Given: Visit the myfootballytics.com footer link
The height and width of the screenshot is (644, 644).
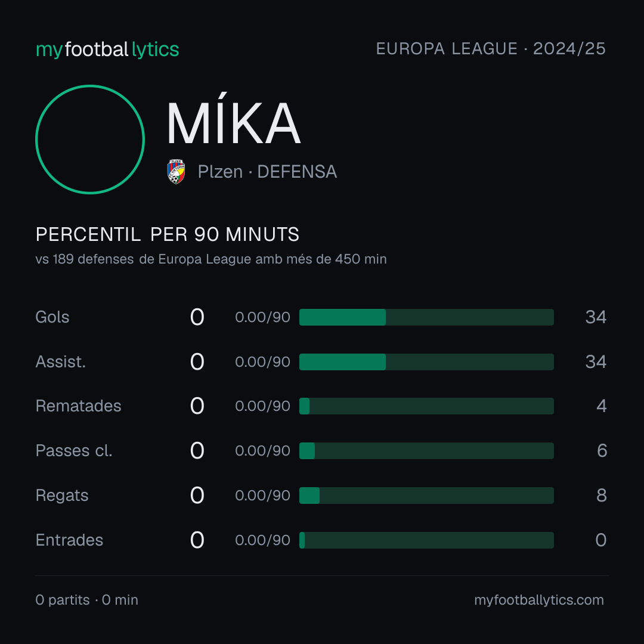Looking at the screenshot, I should pos(539,600).
